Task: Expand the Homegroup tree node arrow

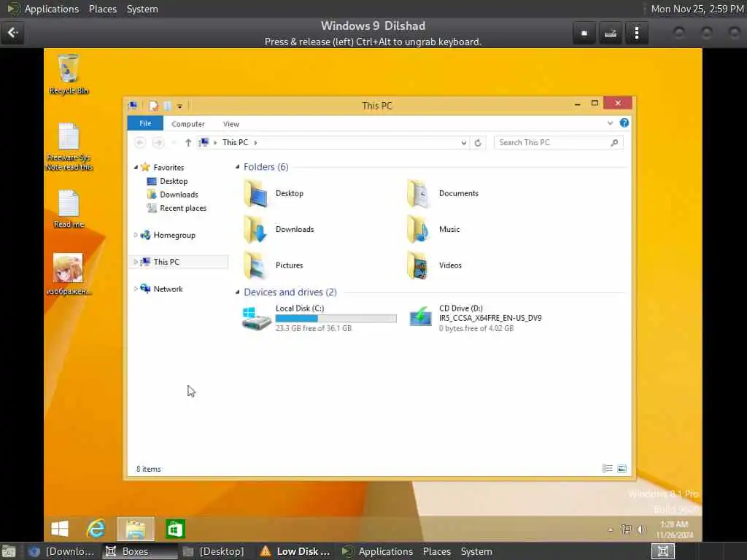Action: coord(136,235)
